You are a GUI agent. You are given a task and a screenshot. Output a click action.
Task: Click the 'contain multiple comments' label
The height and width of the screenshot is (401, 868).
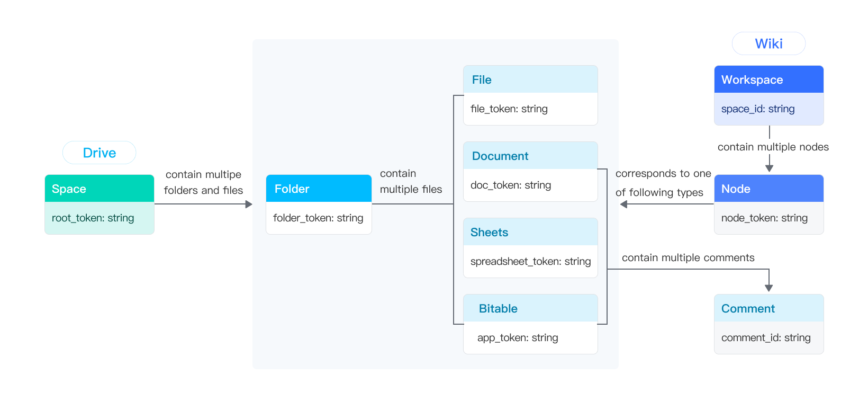click(x=688, y=258)
